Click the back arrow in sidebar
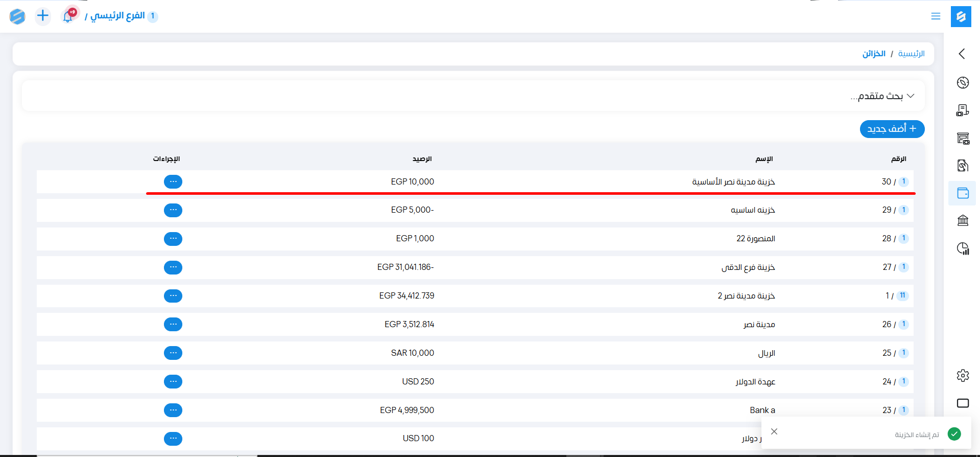Image resolution: width=980 pixels, height=457 pixels. pyautogui.click(x=962, y=54)
